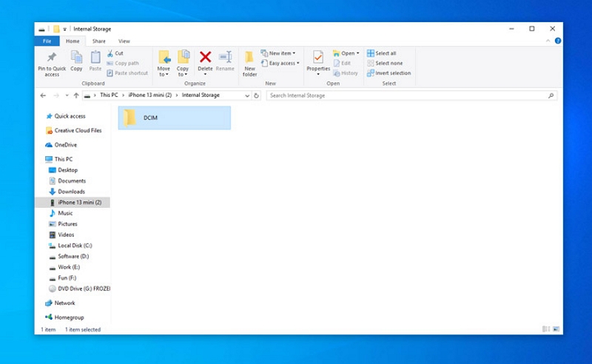The width and height of the screenshot is (592, 364).
Task: Open address bar history dropdown
Action: (246, 95)
